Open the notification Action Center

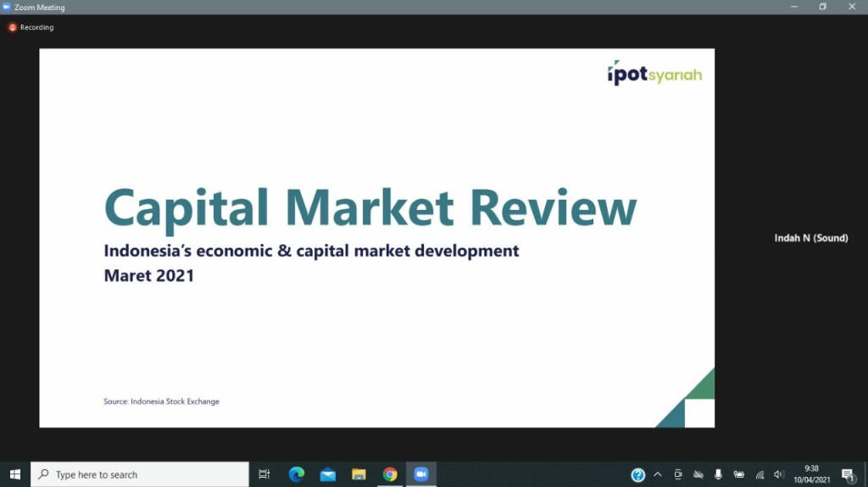(x=848, y=474)
